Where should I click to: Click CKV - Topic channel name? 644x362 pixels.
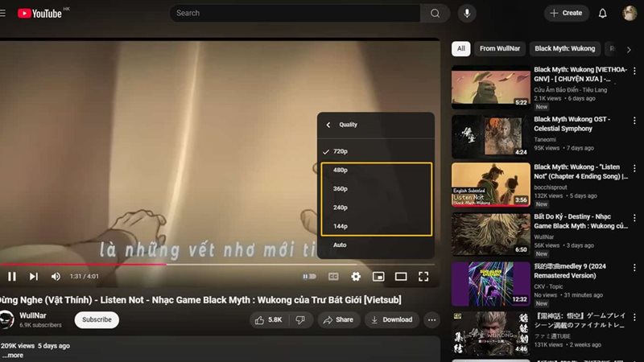tap(548, 286)
